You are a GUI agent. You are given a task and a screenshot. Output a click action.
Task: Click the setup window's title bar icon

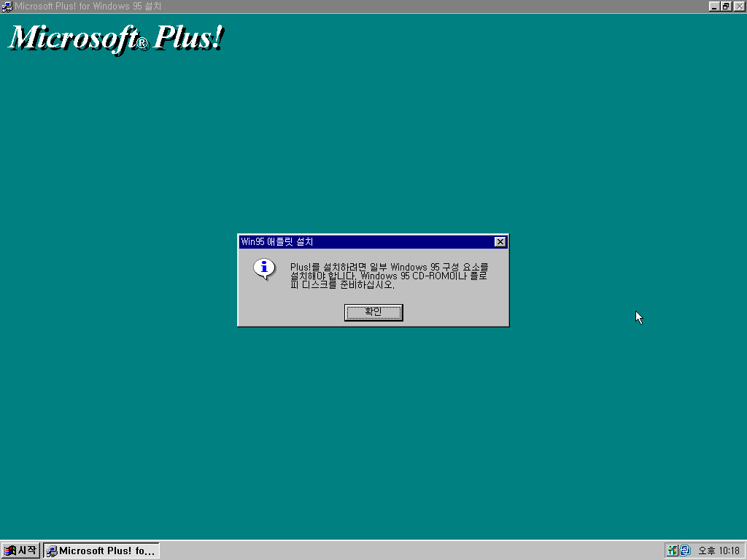7,6
